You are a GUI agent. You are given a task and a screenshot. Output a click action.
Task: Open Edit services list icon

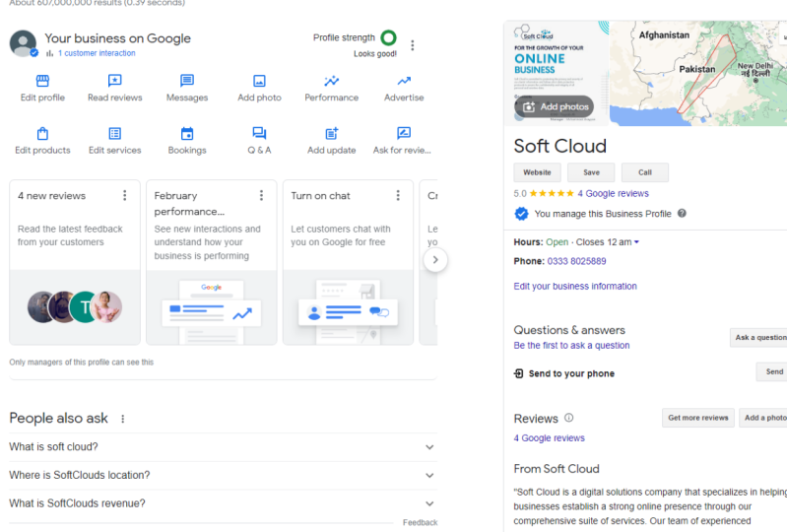(115, 134)
